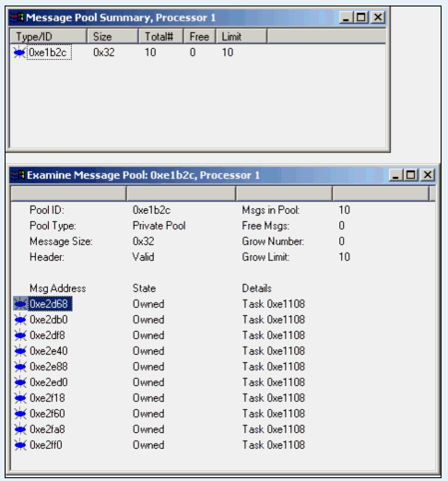Sort by the Type/ID column header

click(49, 37)
